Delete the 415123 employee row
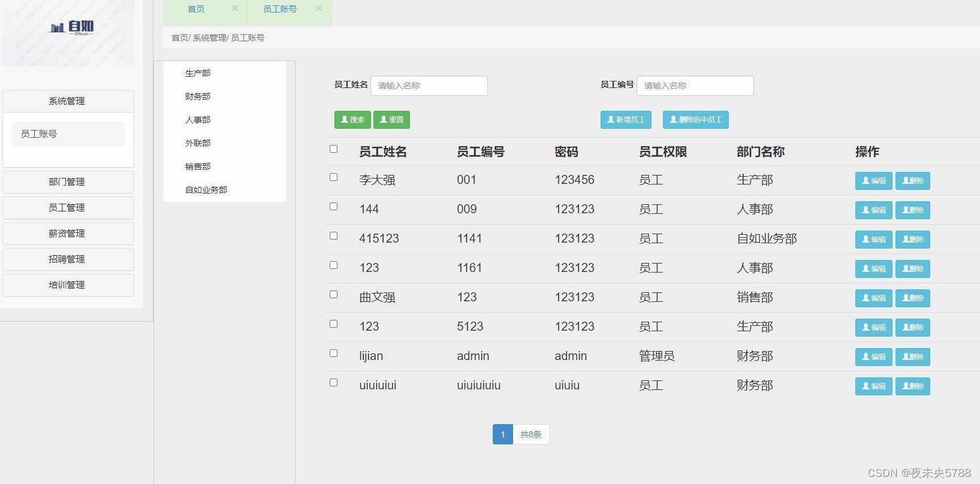Image resolution: width=980 pixels, height=484 pixels. 913,240
